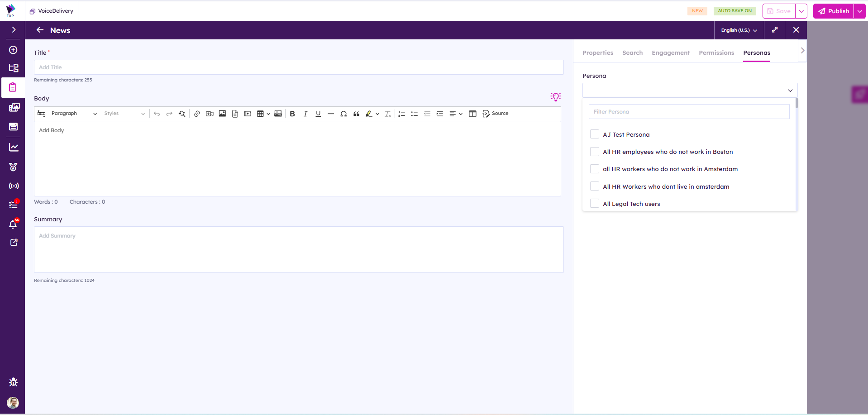
Task: Open the analytics chart icon in the sidebar
Action: (14, 148)
